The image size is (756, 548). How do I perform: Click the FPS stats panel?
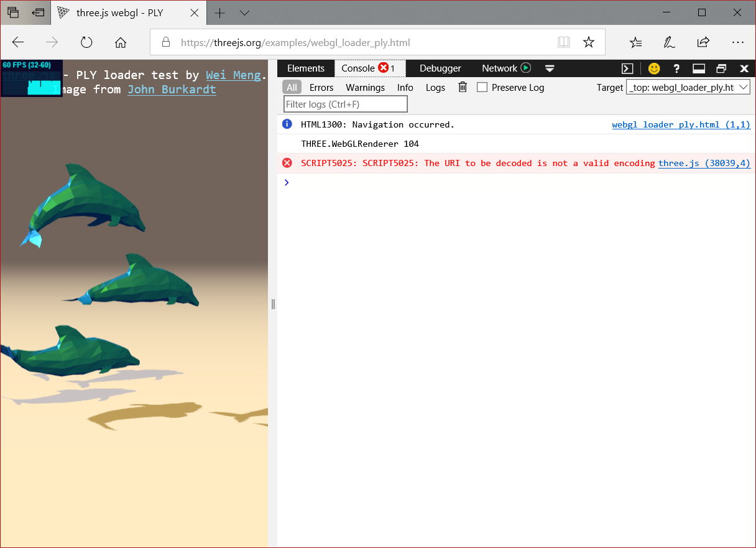(31, 78)
